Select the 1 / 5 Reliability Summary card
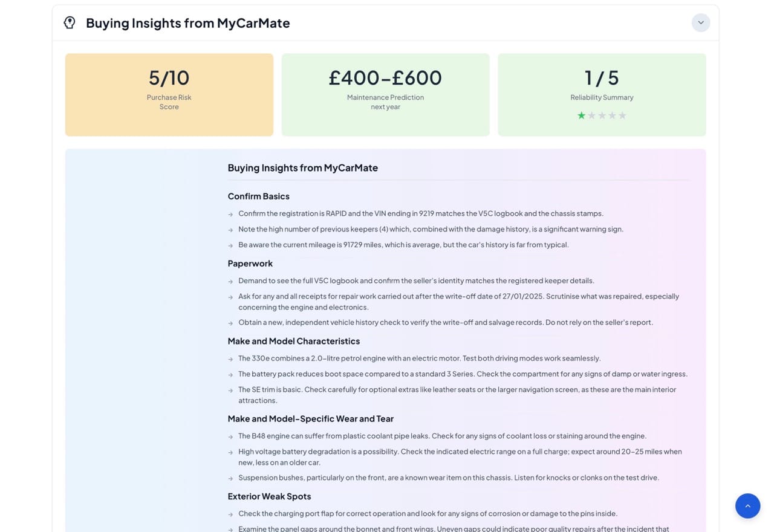This screenshot has width=774, height=532. tap(602, 94)
